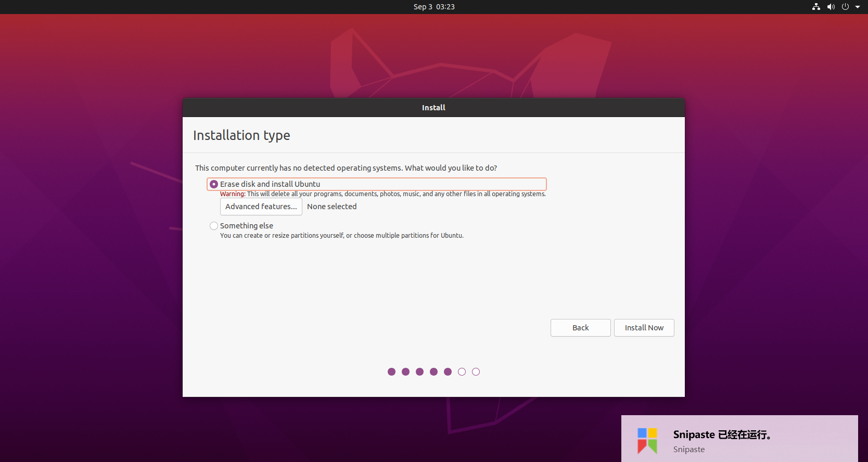
Task: Click the Install window title bar
Action: 433,108
